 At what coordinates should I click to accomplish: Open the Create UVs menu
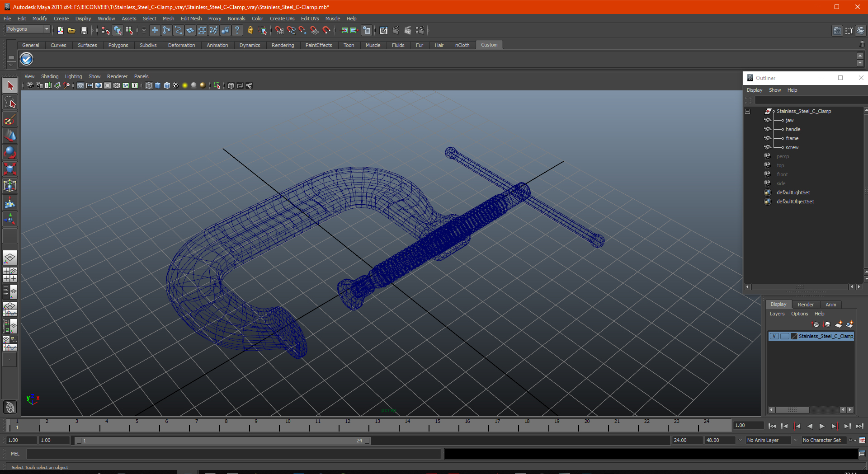[x=282, y=19]
